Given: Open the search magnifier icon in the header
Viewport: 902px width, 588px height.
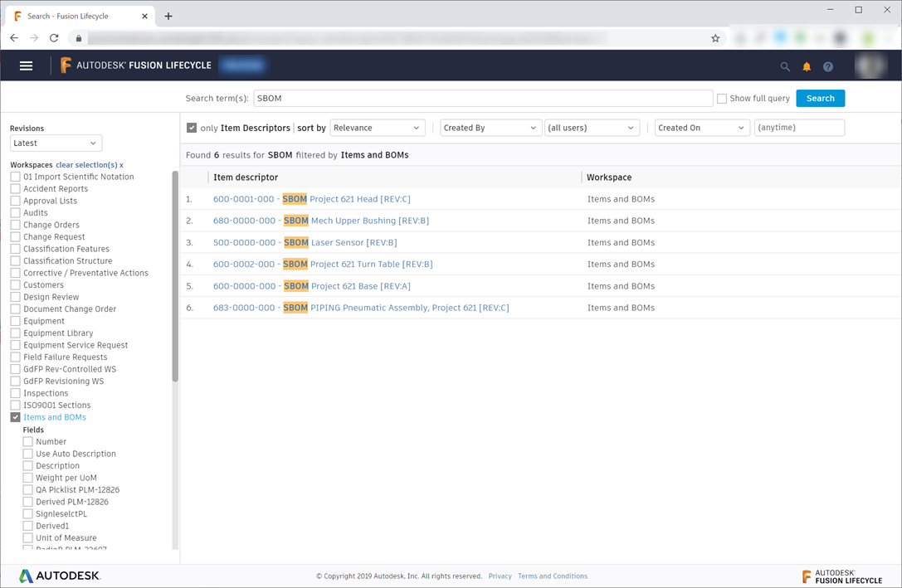Looking at the screenshot, I should coord(785,66).
